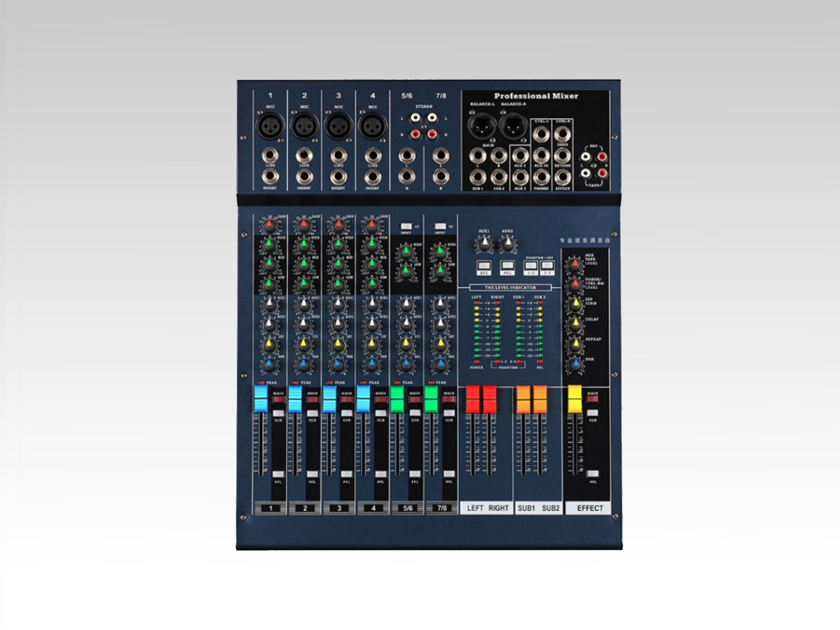Click the PHONE/CTRL-RM LEVEL red knob
Screen dimensions: 840x630
click(x=575, y=286)
